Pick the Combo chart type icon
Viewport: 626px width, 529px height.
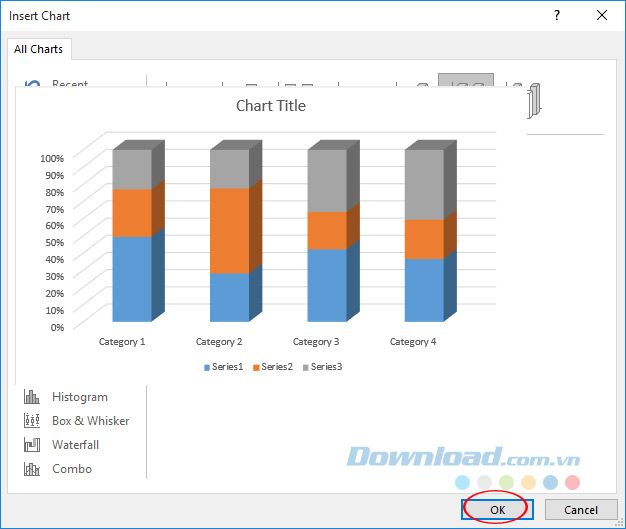(31, 469)
